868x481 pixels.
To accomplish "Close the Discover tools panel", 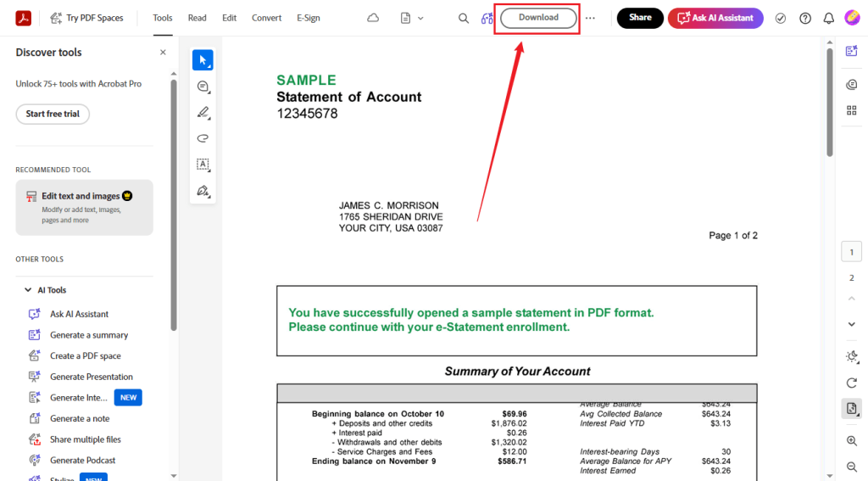I will (x=163, y=52).
